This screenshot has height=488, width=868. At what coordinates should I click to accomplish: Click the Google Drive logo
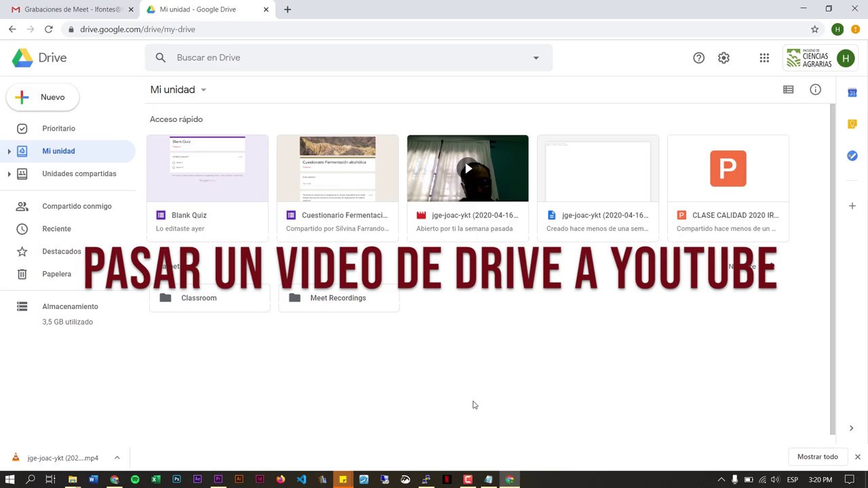click(39, 58)
